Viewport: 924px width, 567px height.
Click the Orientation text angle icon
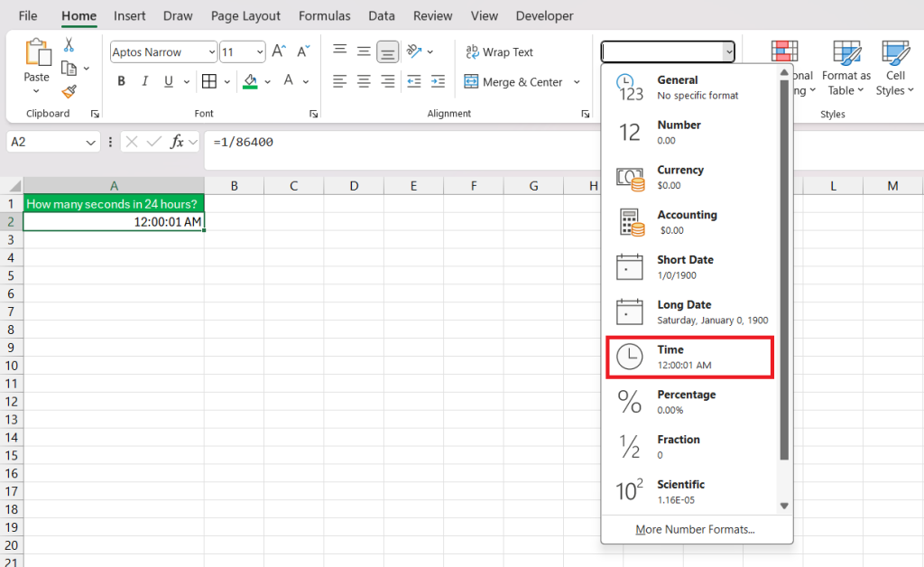tap(413, 51)
